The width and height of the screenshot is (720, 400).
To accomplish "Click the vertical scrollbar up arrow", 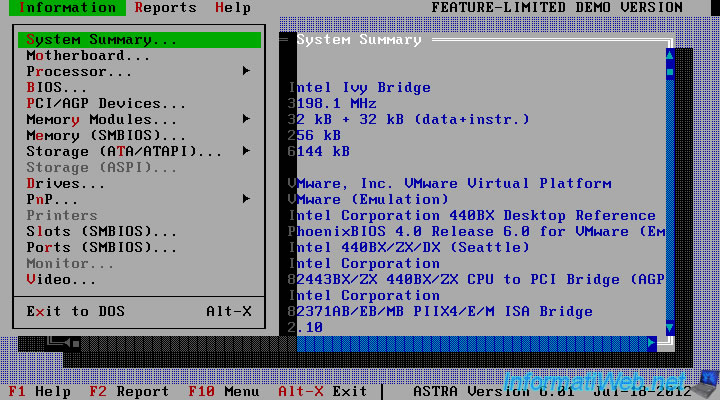I will click(670, 56).
